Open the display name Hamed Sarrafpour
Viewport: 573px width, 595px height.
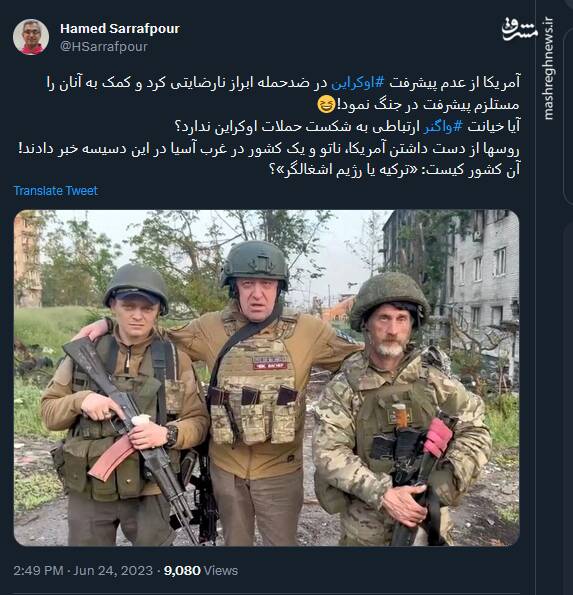coord(120,28)
